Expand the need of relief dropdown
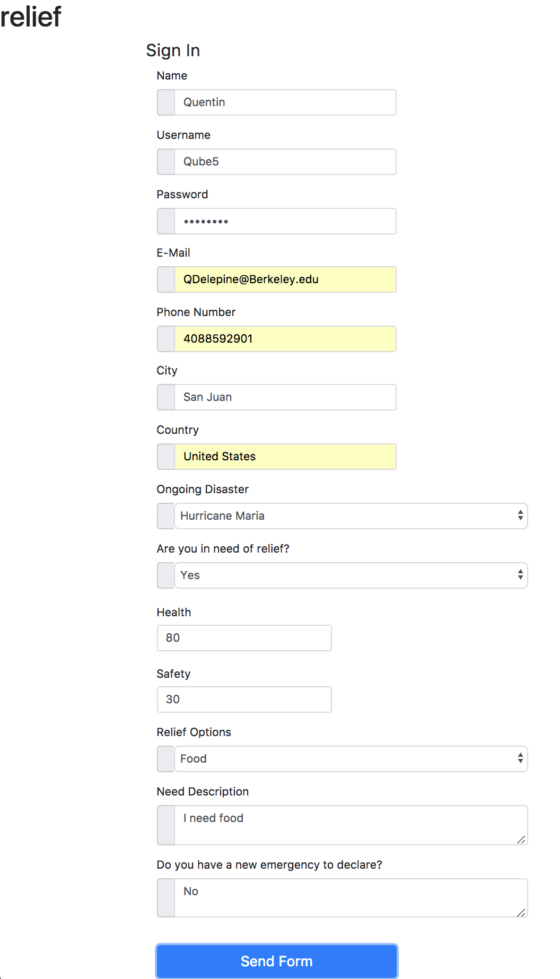 pyautogui.click(x=351, y=575)
